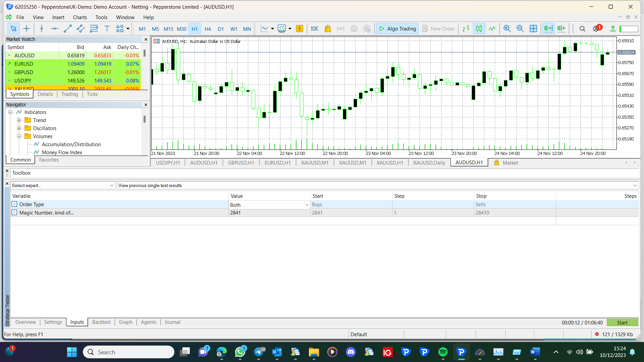Open Discord from the taskbar
Image resolution: width=644 pixels, height=362 pixels.
(351, 352)
